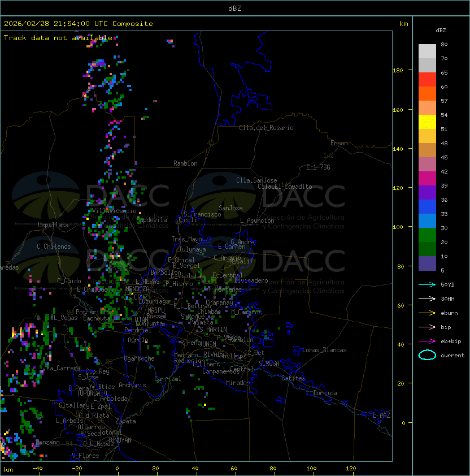Select the yellow eburn arrow icon
The width and height of the screenshot is (470, 476).
(427, 313)
